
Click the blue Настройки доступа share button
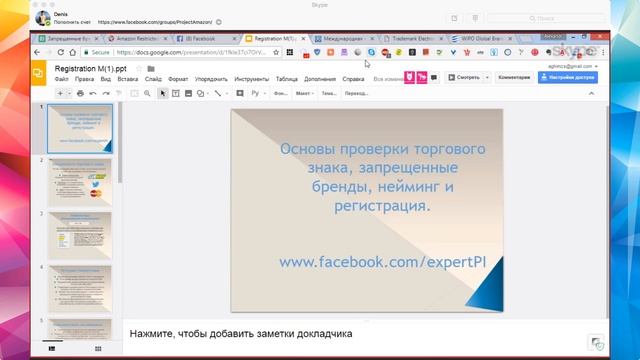[x=568, y=77]
